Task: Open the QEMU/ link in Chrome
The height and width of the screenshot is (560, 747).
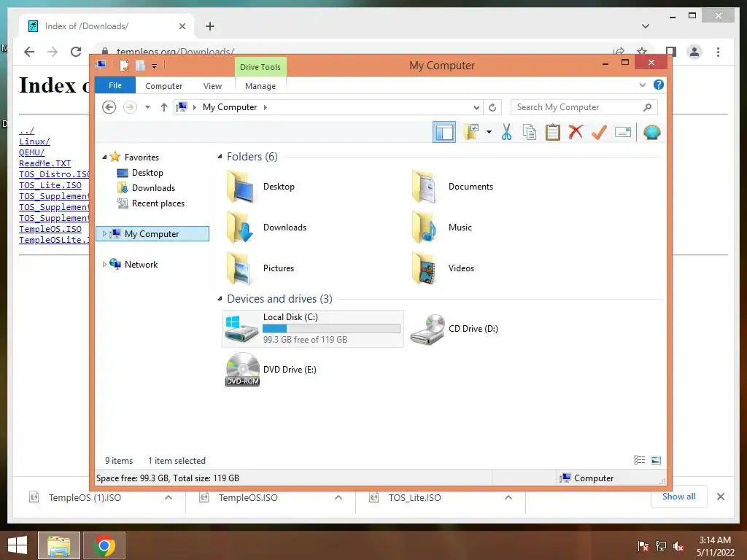Action: tap(32, 152)
